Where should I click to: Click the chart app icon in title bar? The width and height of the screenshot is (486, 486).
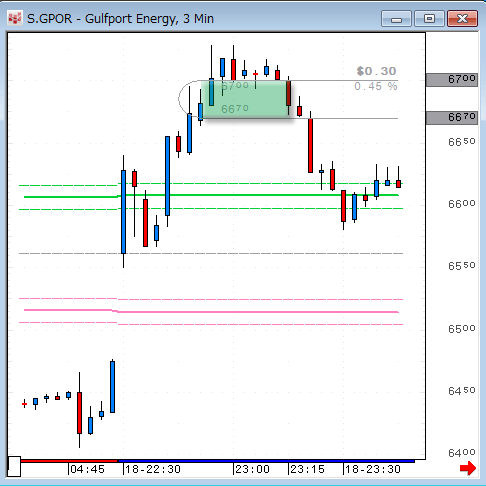point(14,19)
